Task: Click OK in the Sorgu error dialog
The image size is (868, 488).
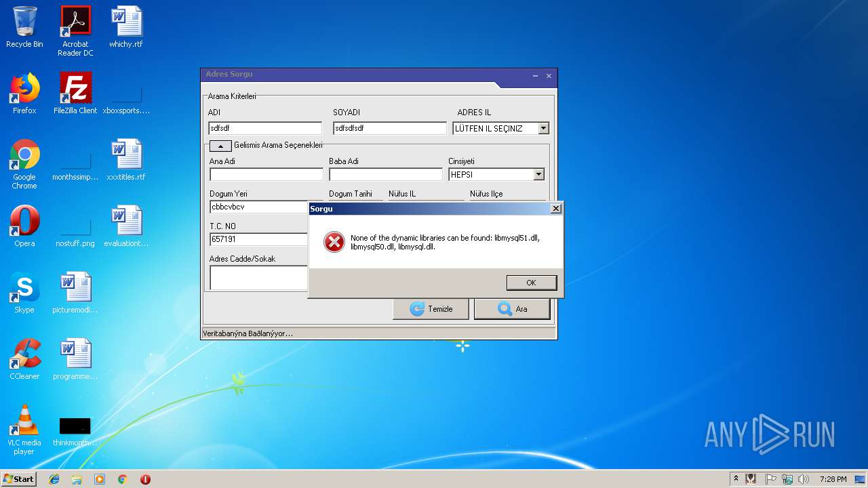Action: [x=531, y=283]
